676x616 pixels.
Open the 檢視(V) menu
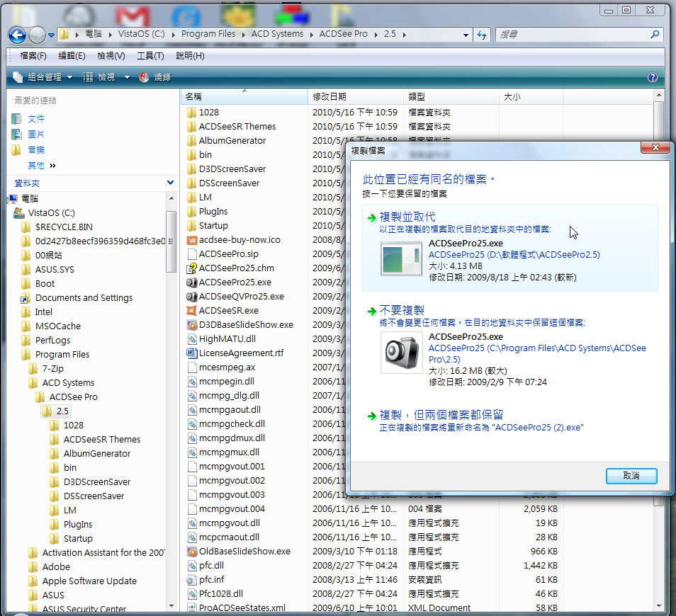click(111, 56)
